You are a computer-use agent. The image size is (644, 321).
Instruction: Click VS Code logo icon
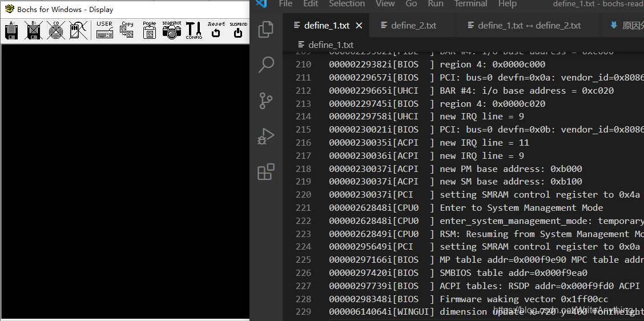(261, 3)
